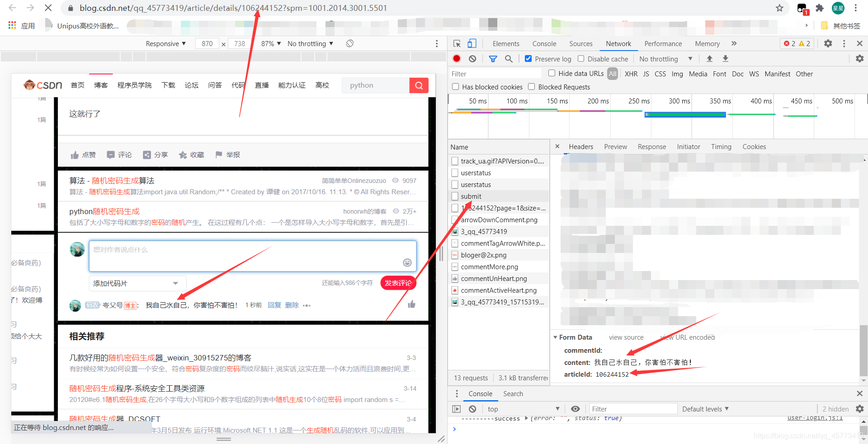Check Blocked Requests filter
Viewport: 868px width, 444px height.
[532, 87]
